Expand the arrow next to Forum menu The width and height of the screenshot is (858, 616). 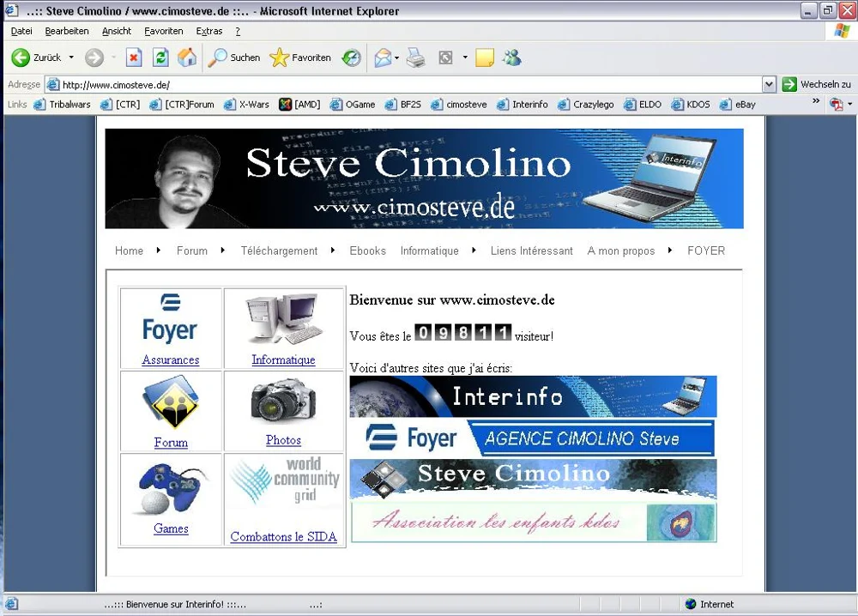(222, 251)
